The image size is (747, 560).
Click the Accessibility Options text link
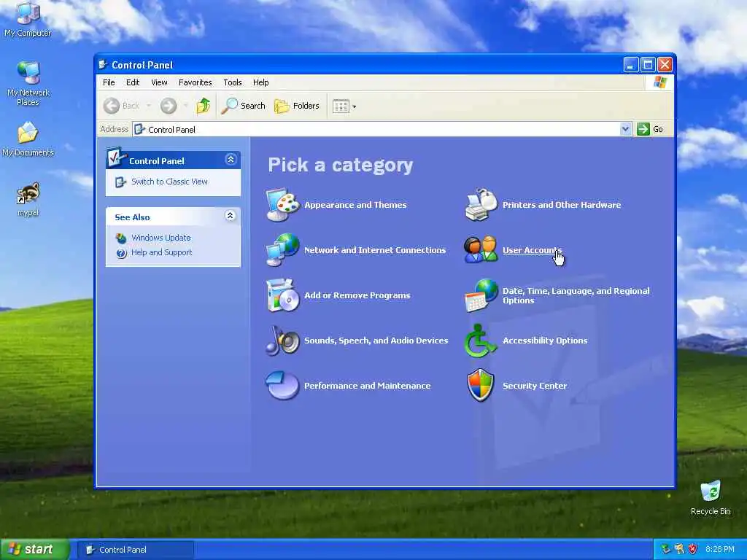click(x=544, y=341)
